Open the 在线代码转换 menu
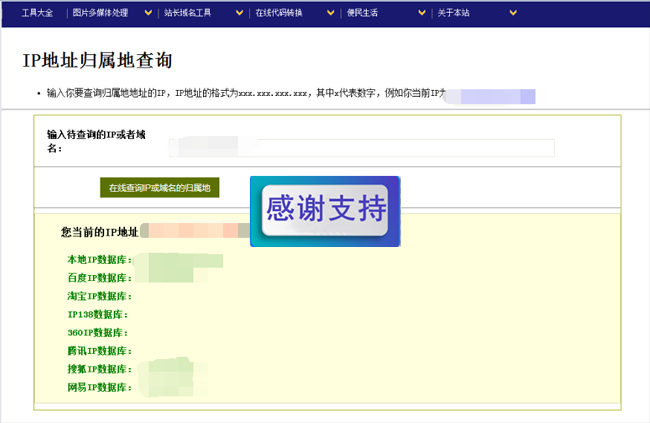650x423 pixels. [279, 13]
